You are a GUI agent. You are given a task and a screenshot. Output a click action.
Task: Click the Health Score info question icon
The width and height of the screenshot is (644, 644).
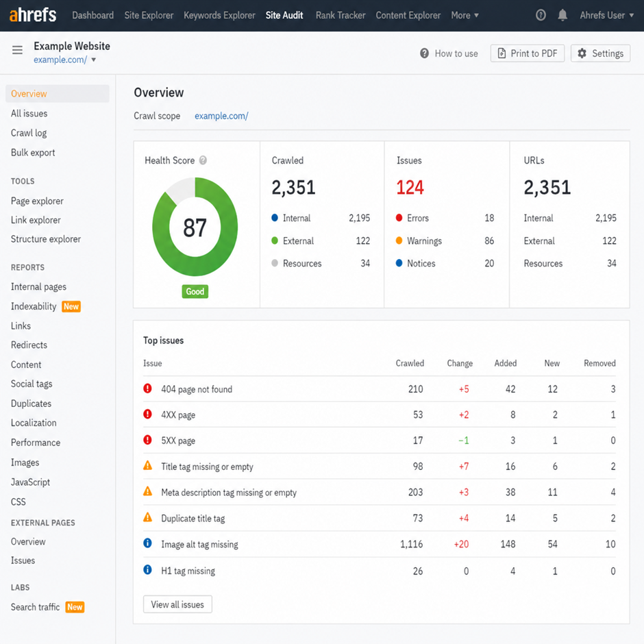point(203,160)
